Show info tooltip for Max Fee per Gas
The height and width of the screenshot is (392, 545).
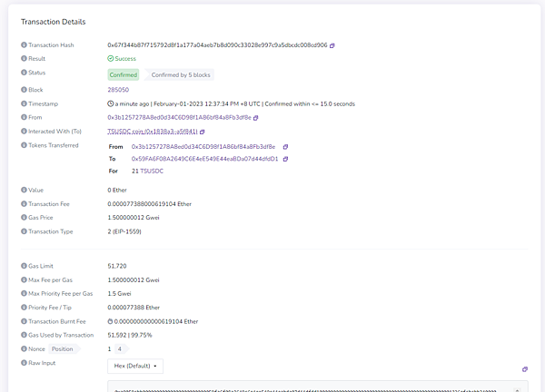coord(24,279)
